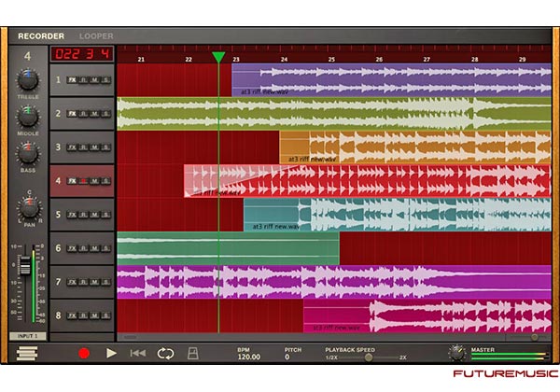
Task: Solo track 1 with the S button
Action: coord(105,80)
